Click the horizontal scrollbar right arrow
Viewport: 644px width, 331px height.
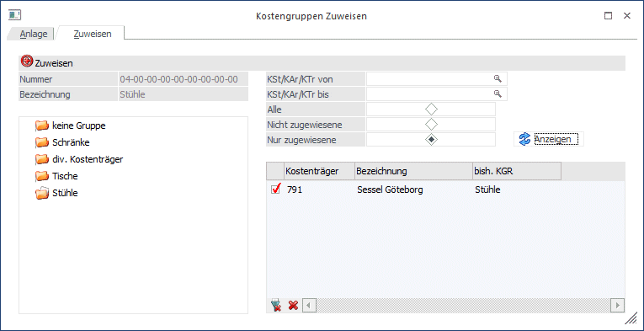[617, 306]
